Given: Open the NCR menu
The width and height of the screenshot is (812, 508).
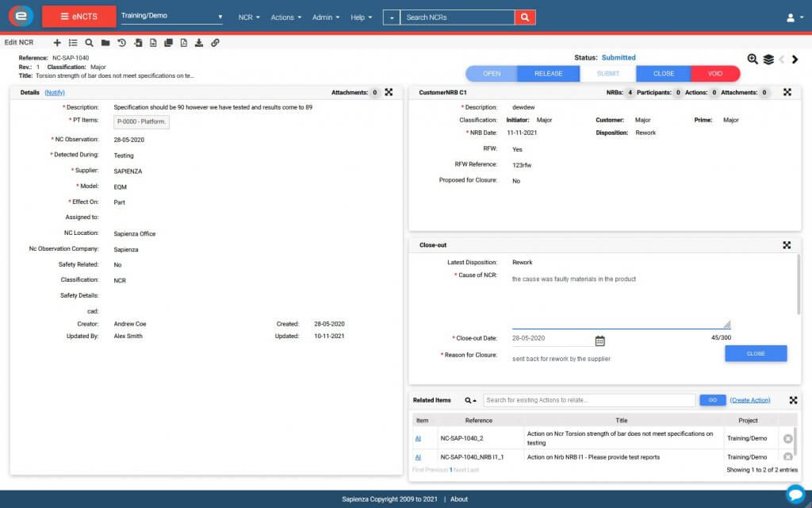Looking at the screenshot, I should (x=249, y=17).
